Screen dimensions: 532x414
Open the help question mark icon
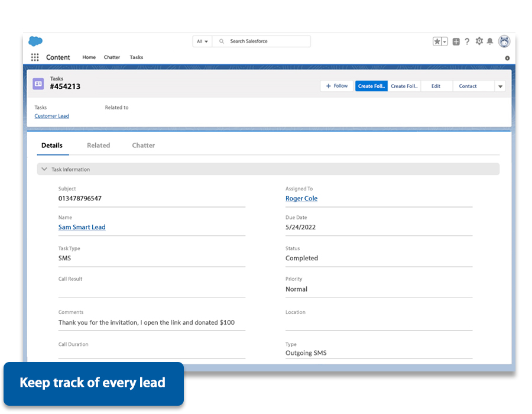[x=467, y=41]
